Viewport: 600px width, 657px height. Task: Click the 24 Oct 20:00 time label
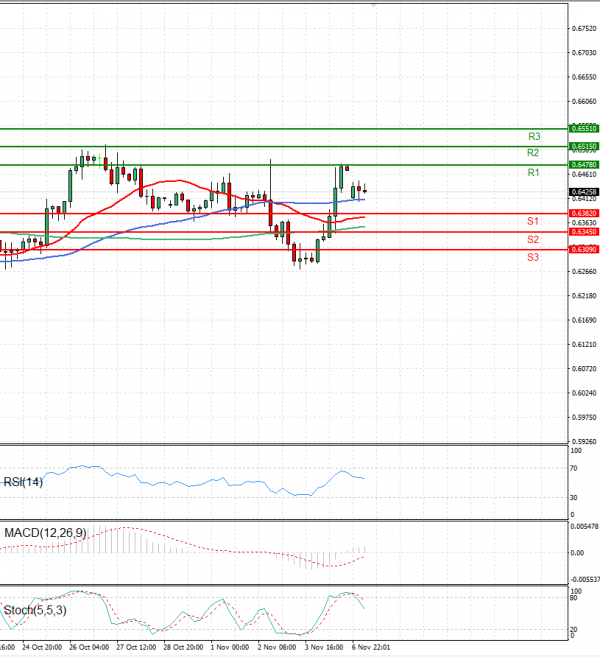tap(42, 647)
